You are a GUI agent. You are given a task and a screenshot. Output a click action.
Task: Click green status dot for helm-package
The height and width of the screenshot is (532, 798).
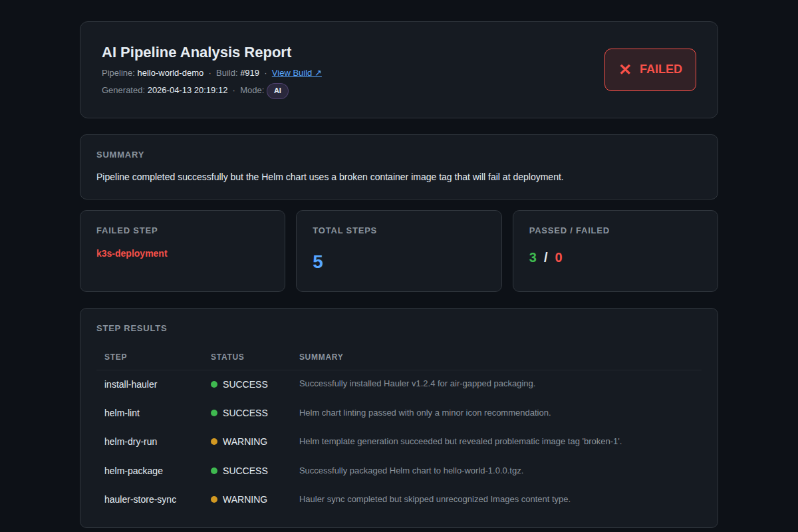click(214, 471)
